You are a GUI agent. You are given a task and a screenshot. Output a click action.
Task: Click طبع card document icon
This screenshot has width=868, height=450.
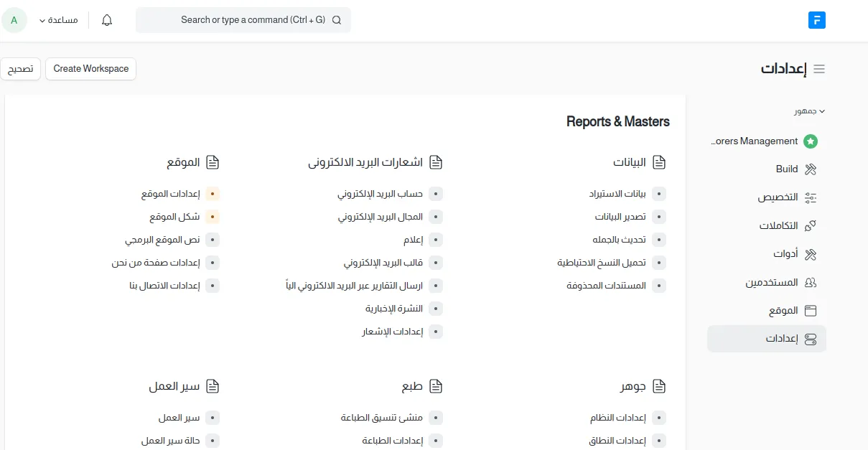pyautogui.click(x=436, y=387)
